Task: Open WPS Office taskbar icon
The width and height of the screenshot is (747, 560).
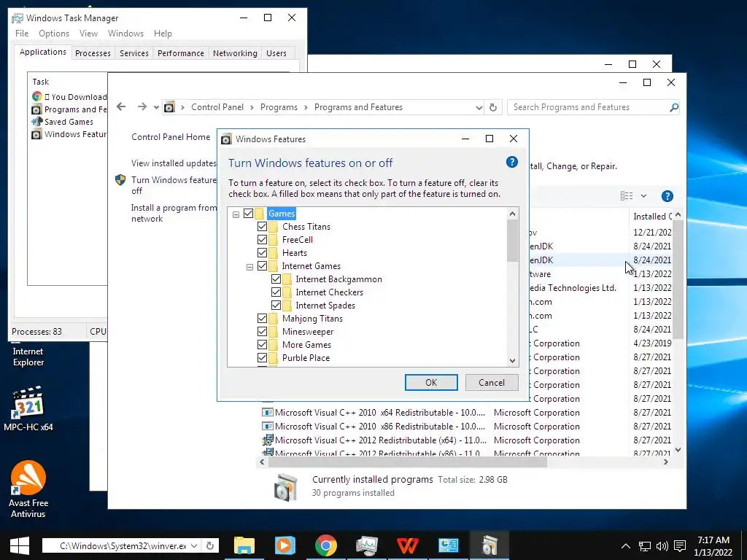Action: [407, 545]
